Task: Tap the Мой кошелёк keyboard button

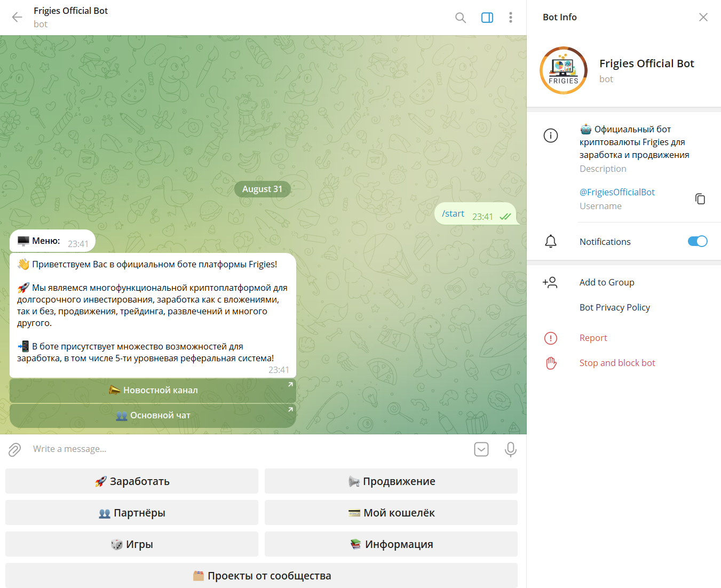Action: tap(391, 513)
